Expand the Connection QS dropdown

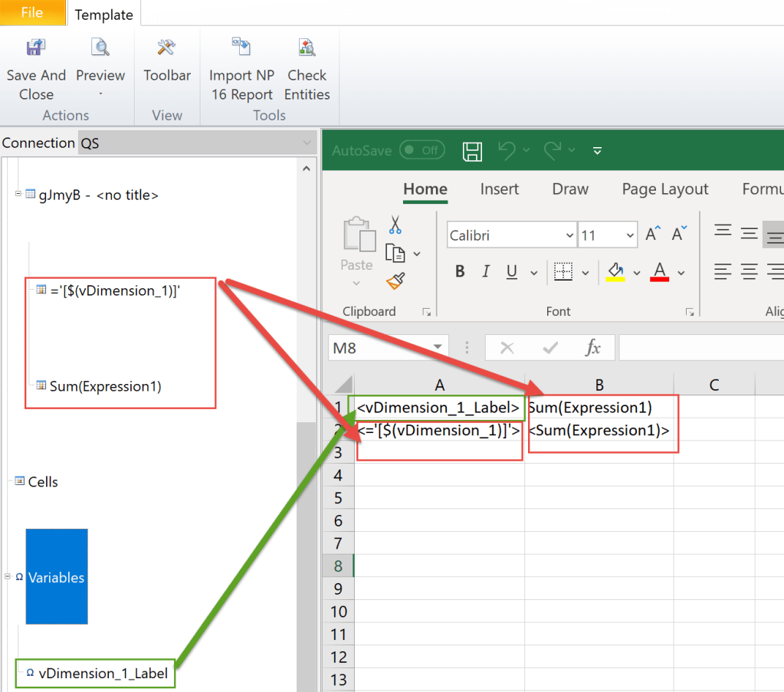coord(307,143)
